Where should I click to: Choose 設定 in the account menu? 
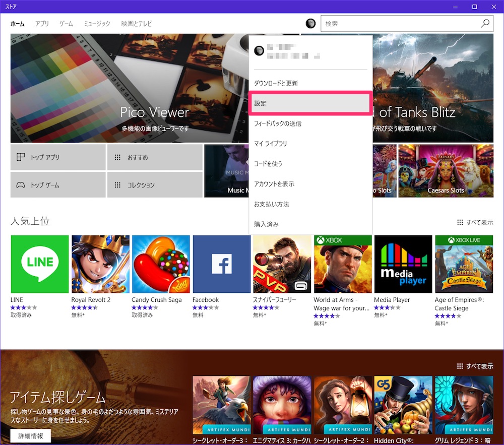pyautogui.click(x=310, y=103)
